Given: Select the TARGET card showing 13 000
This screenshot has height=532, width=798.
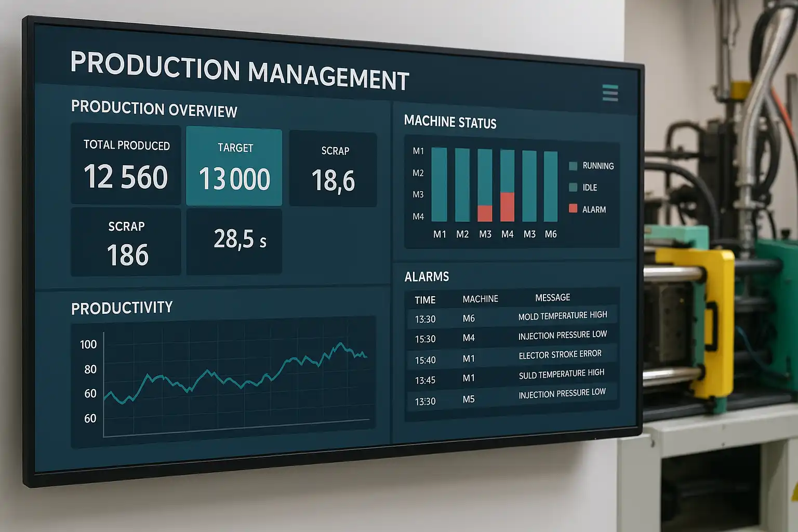Looking at the screenshot, I should click(x=234, y=167).
